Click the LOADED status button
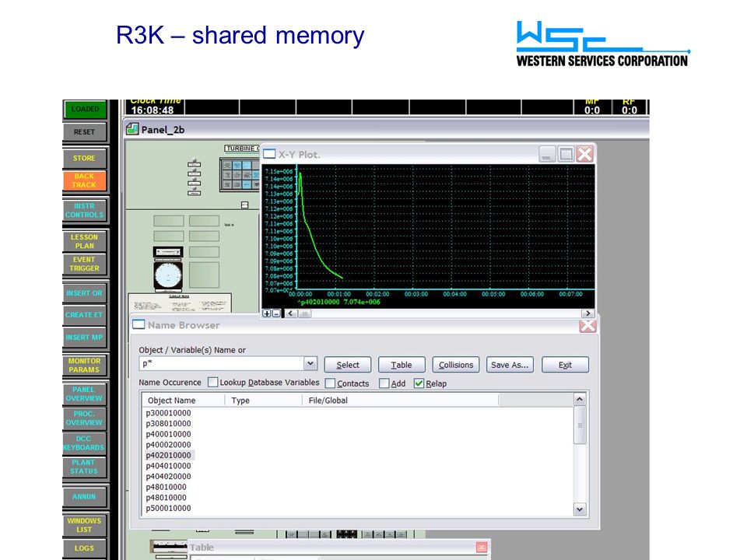The height and width of the screenshot is (560, 747). [85, 110]
